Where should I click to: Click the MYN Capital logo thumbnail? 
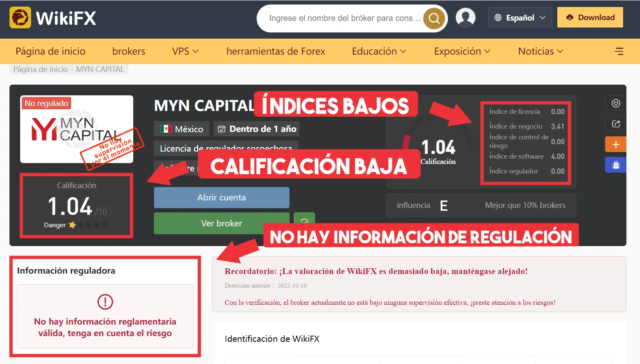tap(77, 129)
